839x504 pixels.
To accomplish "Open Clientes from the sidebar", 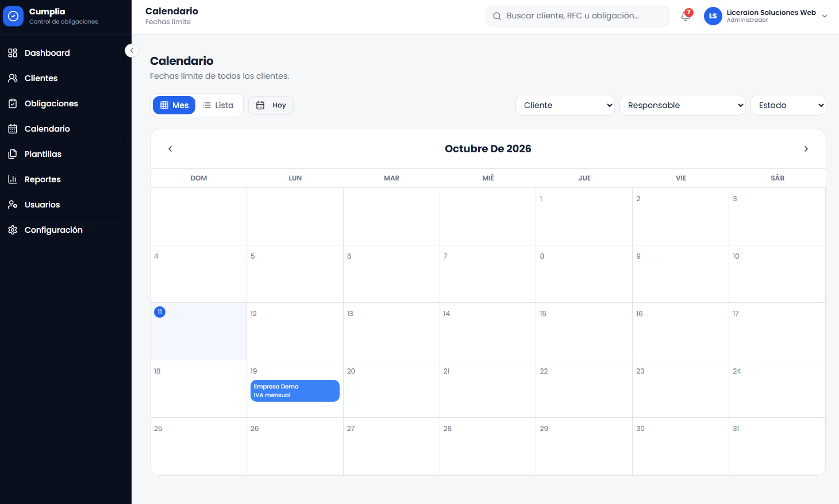I will [66, 78].
